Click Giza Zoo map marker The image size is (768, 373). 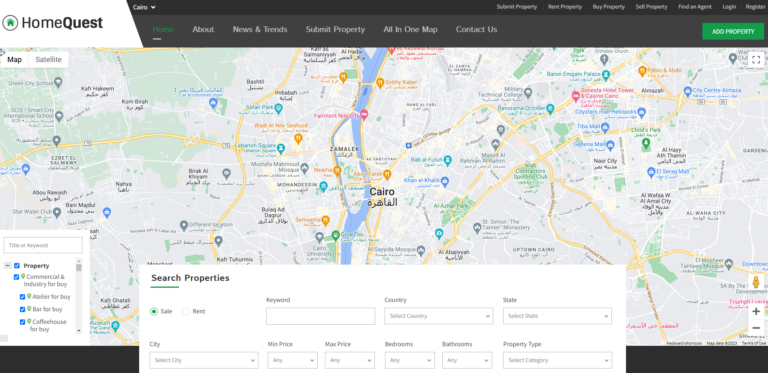[x=336, y=235]
